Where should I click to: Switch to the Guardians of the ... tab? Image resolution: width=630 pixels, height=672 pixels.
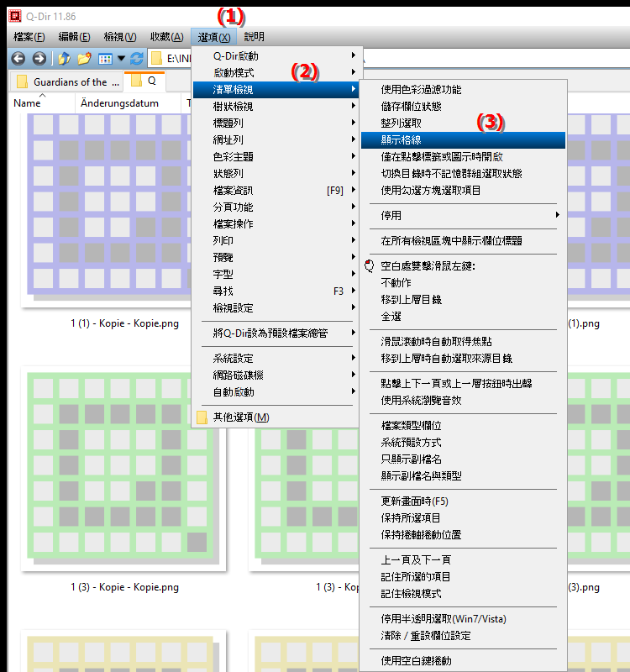(67, 81)
